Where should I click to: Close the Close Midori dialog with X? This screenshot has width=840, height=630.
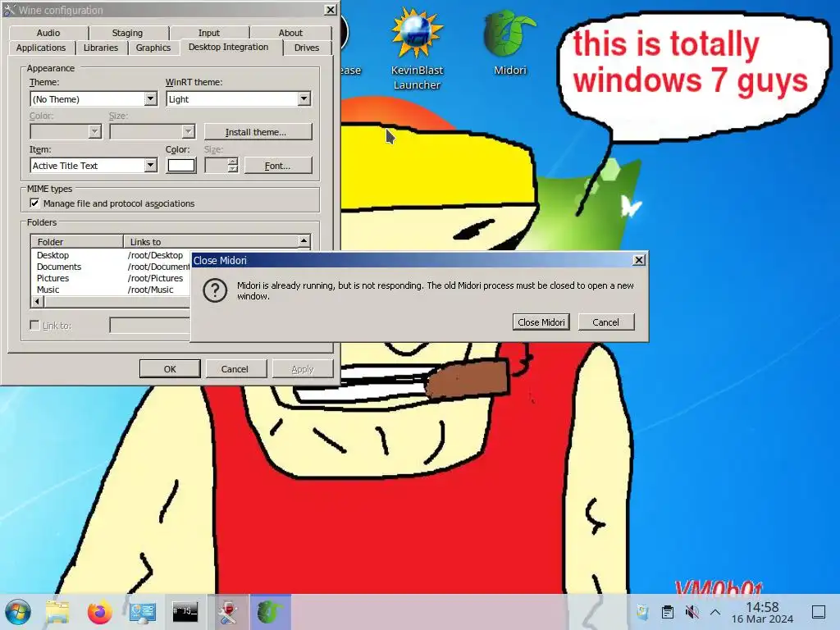point(638,260)
